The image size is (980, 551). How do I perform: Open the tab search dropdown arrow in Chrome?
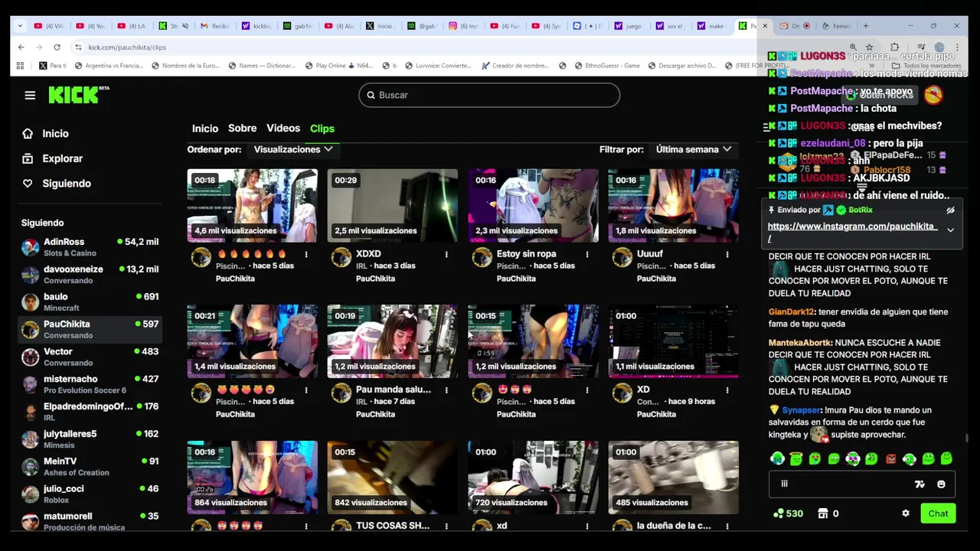tap(21, 26)
